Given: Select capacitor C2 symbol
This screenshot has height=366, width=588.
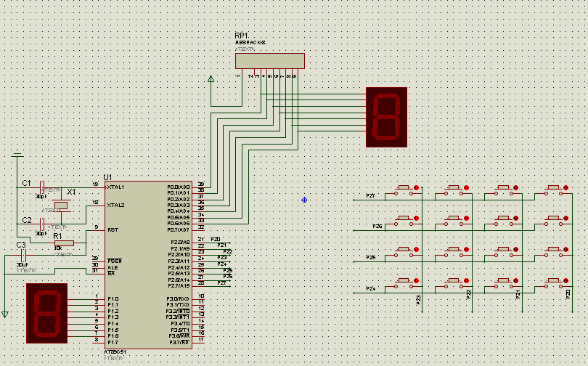Looking at the screenshot, I should pos(42,224).
